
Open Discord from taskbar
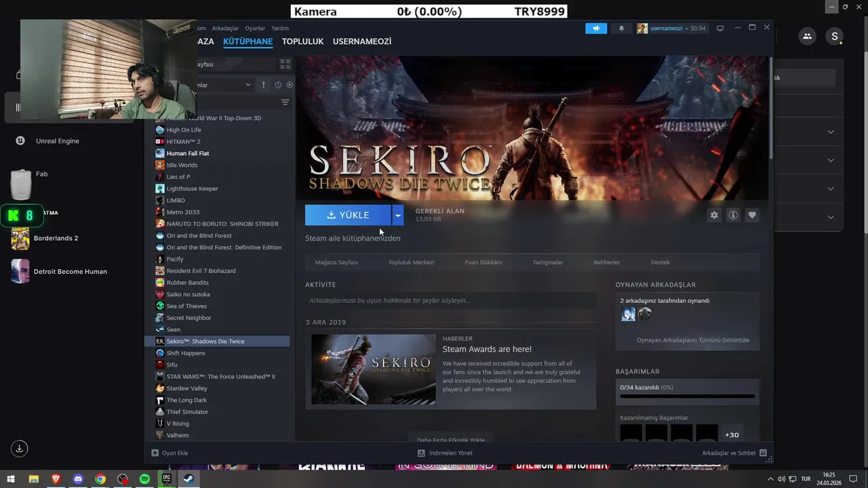point(78,479)
